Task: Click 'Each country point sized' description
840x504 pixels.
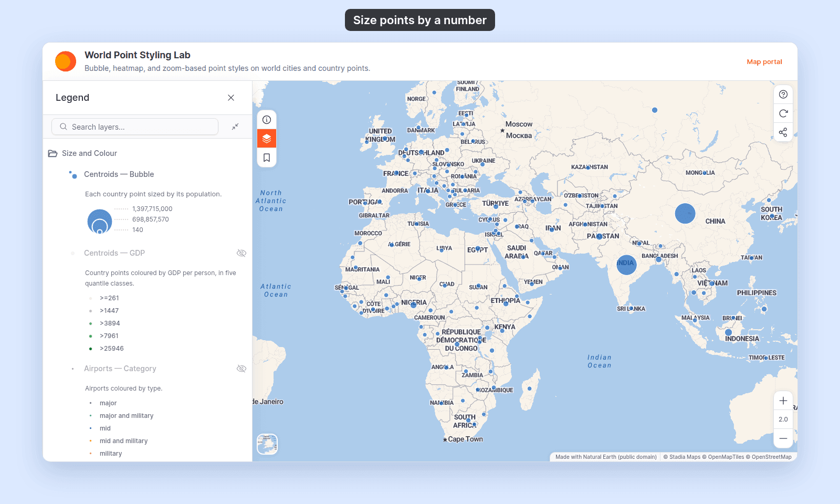Action: pos(153,194)
